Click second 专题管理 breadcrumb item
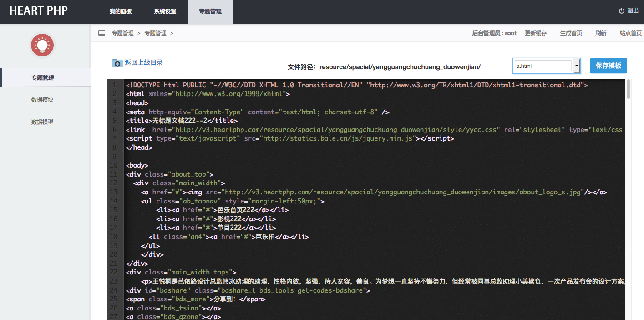Viewport: 644px width, 320px height. click(155, 33)
